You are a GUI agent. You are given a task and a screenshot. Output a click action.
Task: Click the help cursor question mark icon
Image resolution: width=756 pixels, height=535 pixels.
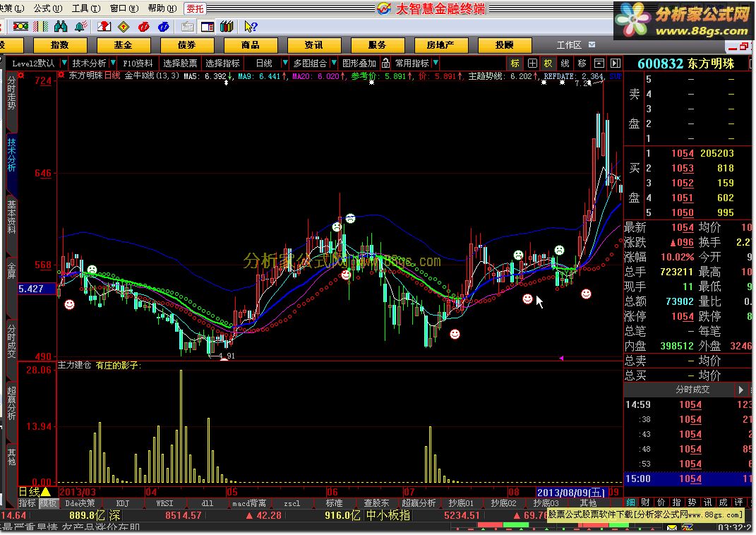click(x=251, y=27)
